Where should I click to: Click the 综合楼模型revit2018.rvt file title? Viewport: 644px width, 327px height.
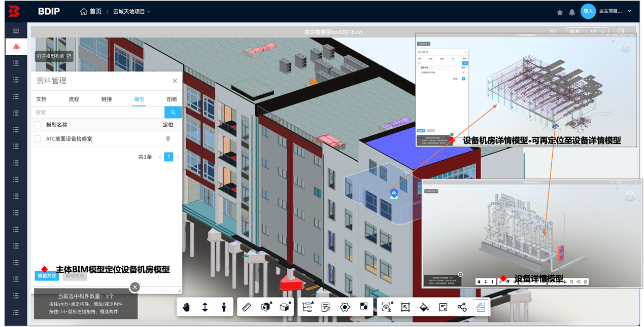click(333, 32)
